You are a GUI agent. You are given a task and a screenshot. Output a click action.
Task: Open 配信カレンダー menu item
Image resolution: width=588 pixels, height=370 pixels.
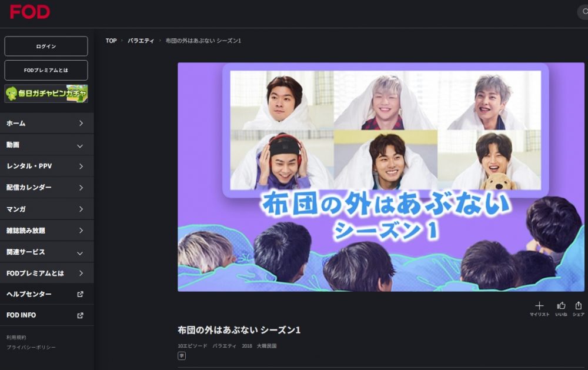(46, 187)
